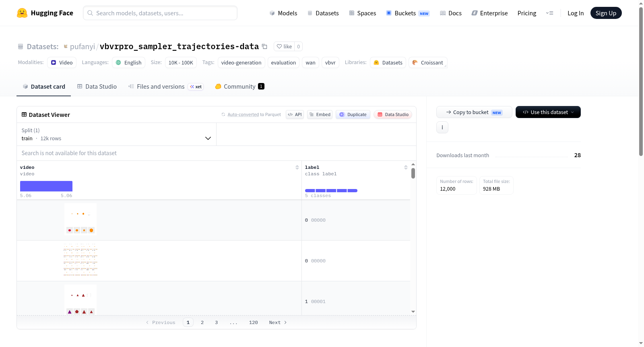
Task: Click the table scroll down arrow
Action: [413, 312]
